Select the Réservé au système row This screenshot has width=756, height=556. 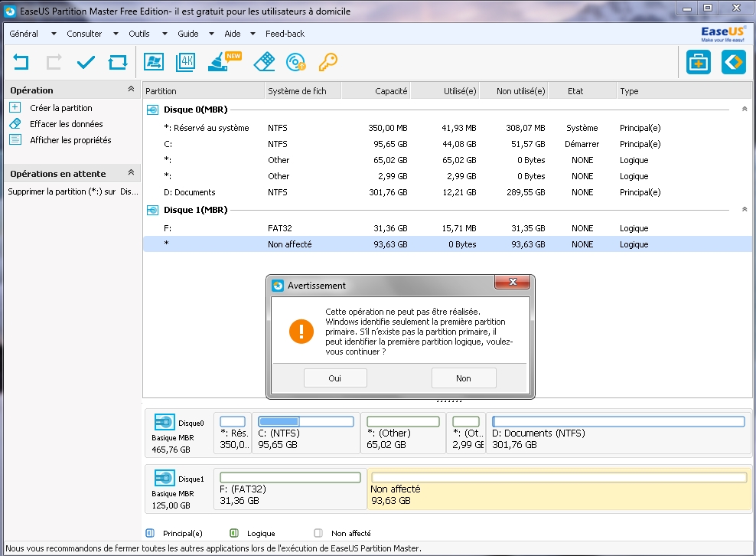coord(446,128)
